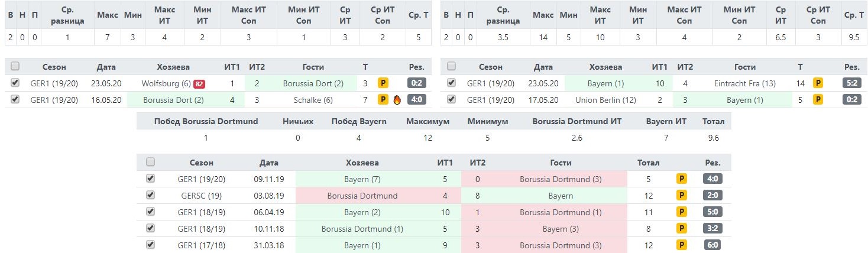Click yellow P icon in Union Berlin row

pyautogui.click(x=818, y=100)
